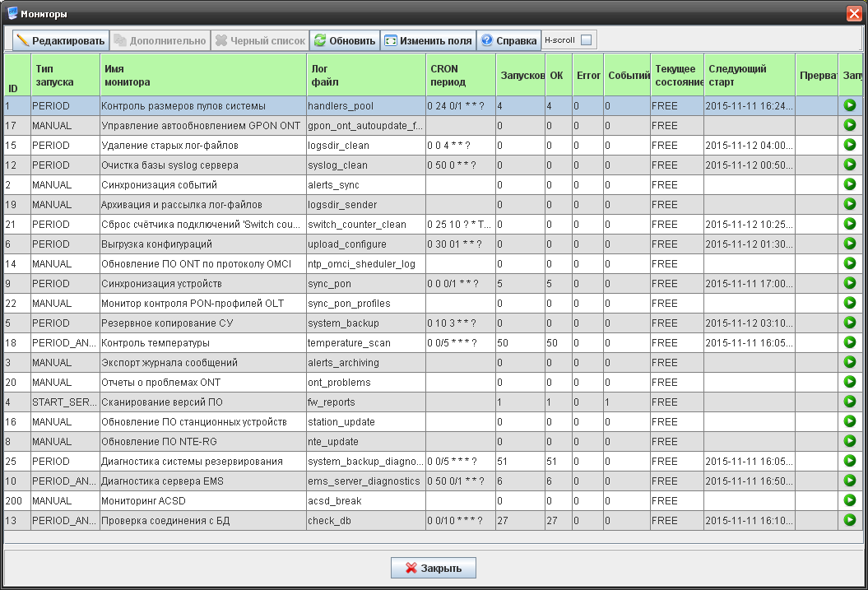Select the 'acsd_break' log file cell
The image size is (868, 590).
click(366, 501)
